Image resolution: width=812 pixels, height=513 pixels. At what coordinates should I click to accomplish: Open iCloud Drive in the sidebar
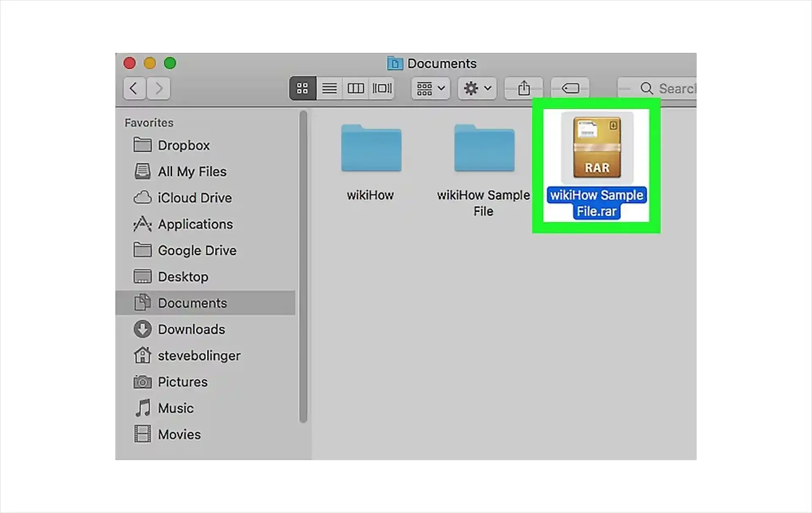point(205,198)
